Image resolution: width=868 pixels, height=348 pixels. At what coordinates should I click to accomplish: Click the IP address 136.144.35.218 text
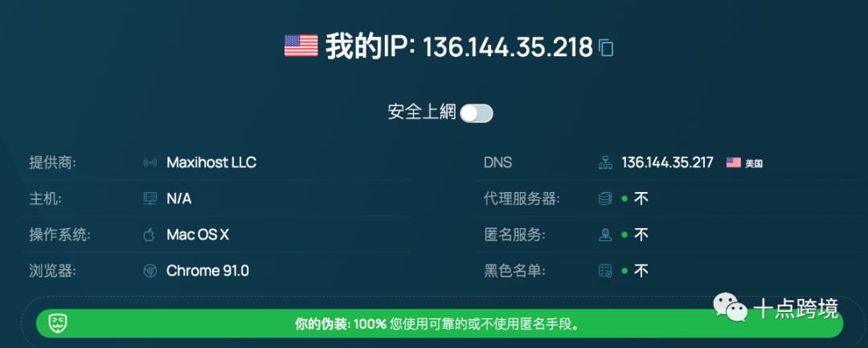coord(507,47)
